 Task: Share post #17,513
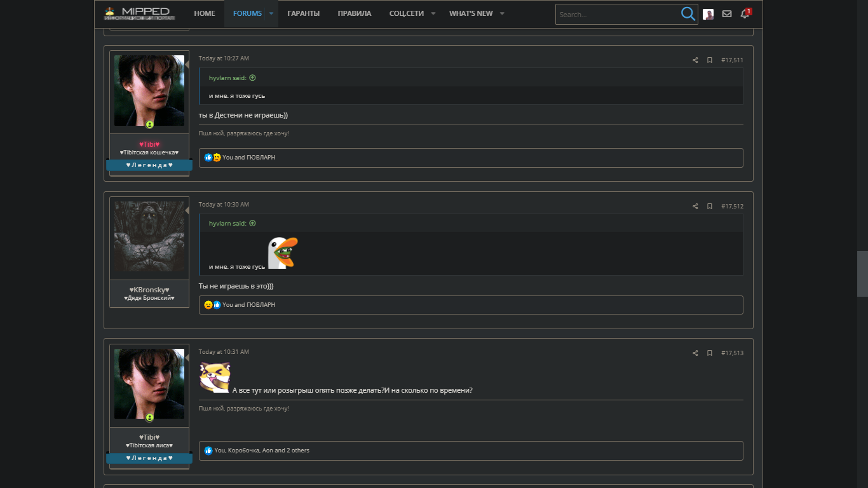pos(695,353)
